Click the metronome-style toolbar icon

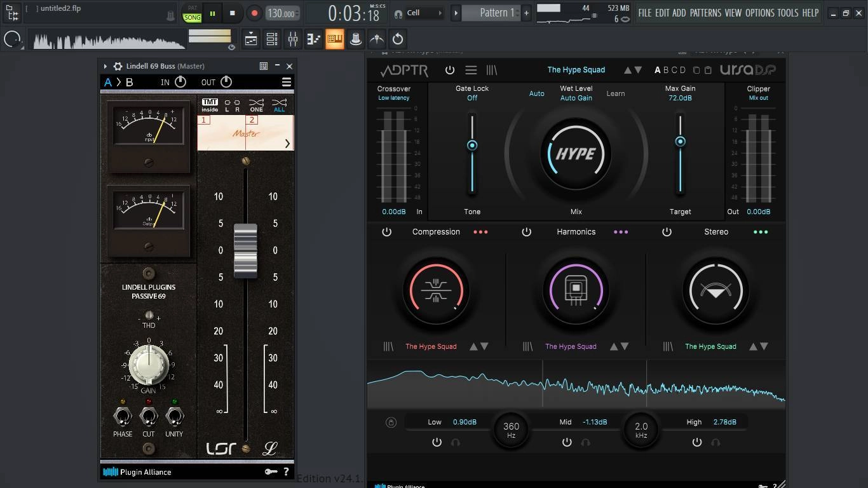[377, 39]
